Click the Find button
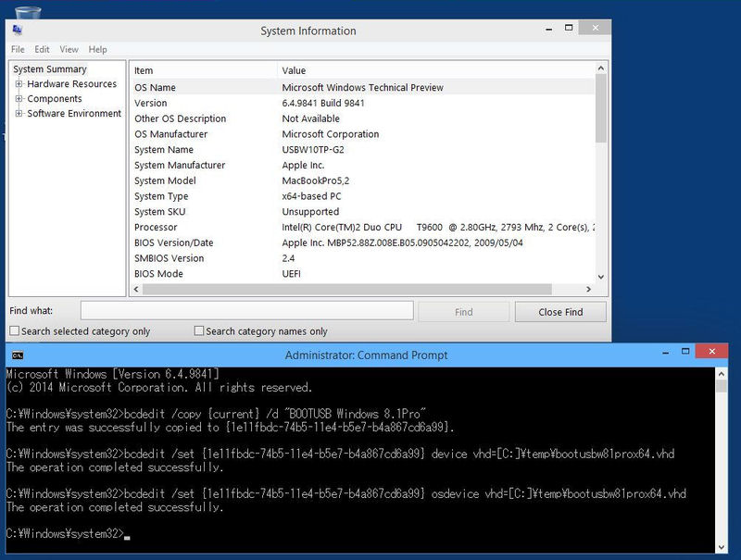The image size is (741, 560). [464, 312]
